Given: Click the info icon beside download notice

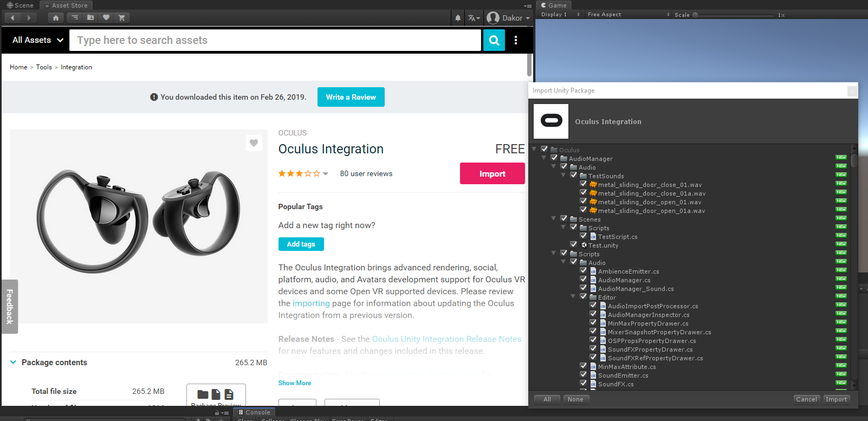Looking at the screenshot, I should click(x=154, y=97).
